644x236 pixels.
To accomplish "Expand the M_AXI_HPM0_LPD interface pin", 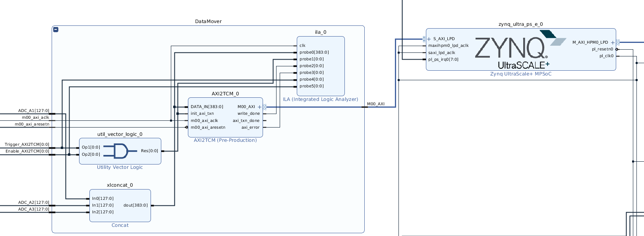I will point(613,43).
